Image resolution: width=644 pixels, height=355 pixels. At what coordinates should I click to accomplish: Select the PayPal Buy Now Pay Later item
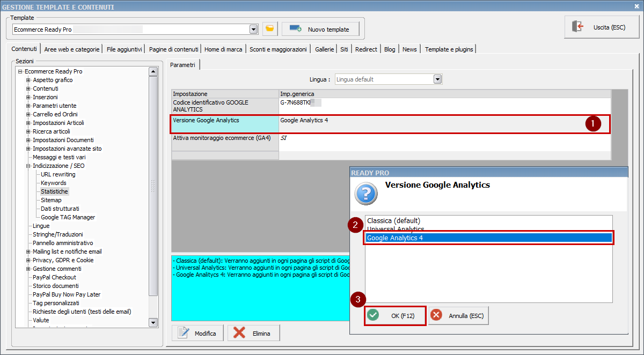(x=67, y=294)
